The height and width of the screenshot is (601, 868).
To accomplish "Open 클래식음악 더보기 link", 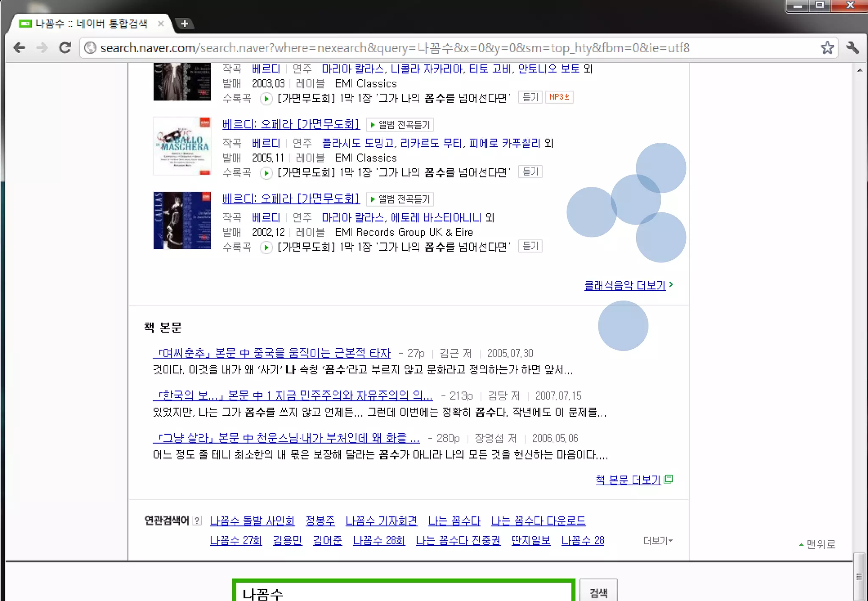I will (625, 285).
